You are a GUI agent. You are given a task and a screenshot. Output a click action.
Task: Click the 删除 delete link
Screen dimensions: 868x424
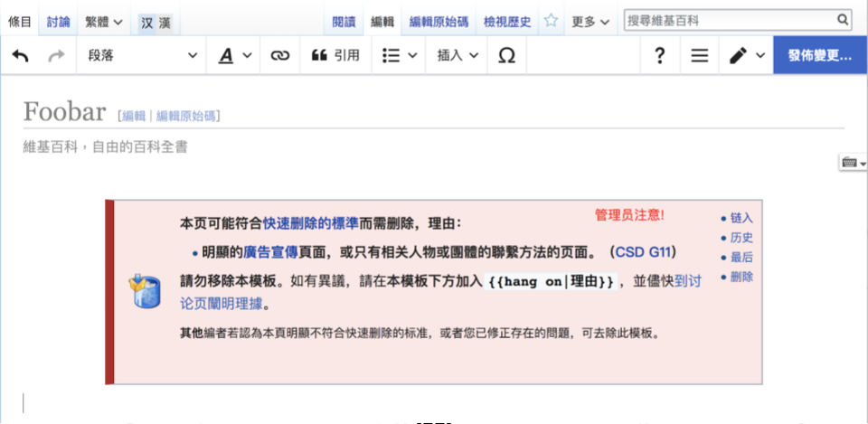coord(741,278)
